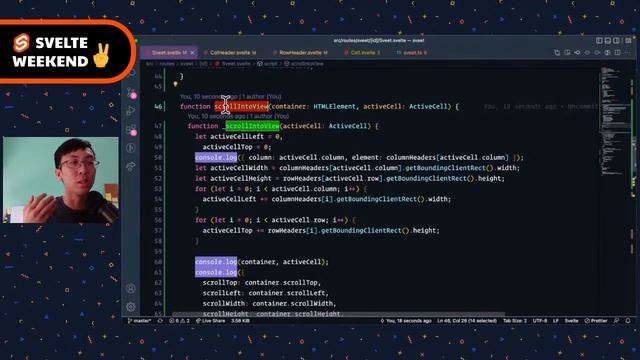
Task: Click the more actions ellipsis in editor toolbar
Action: point(628,53)
